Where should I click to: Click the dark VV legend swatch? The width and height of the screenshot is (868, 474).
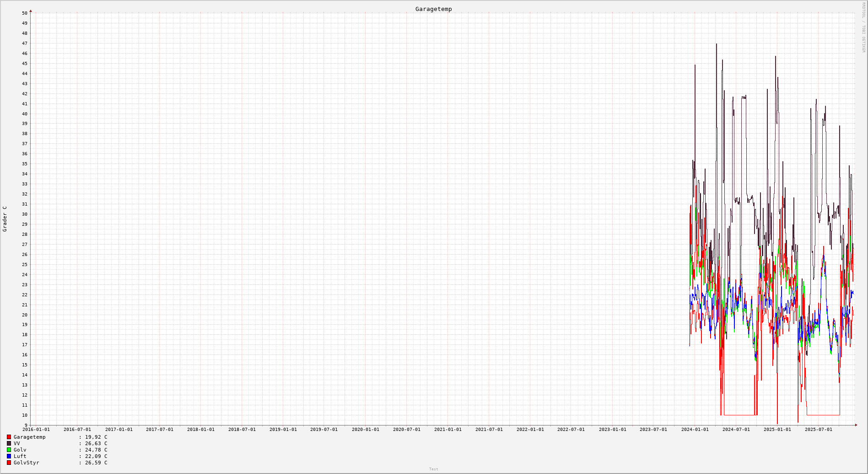pyautogui.click(x=9, y=444)
